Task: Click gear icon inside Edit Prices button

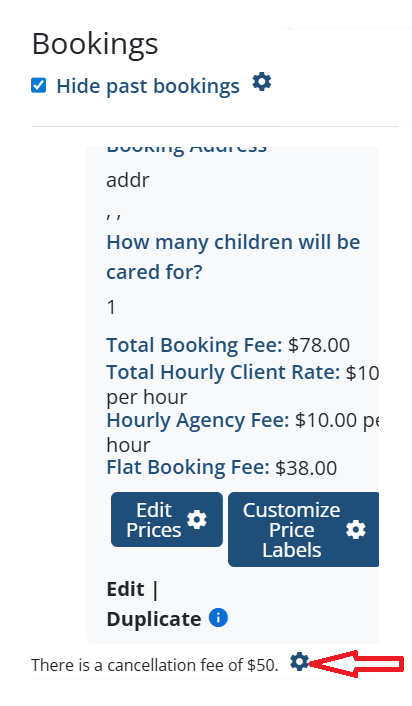Action: click(197, 520)
